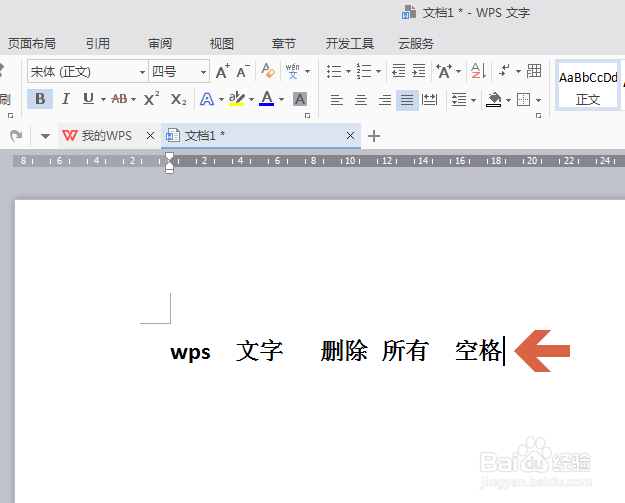625x503 pixels.
Task: Open the 章节 ribbon tab
Action: (283, 43)
